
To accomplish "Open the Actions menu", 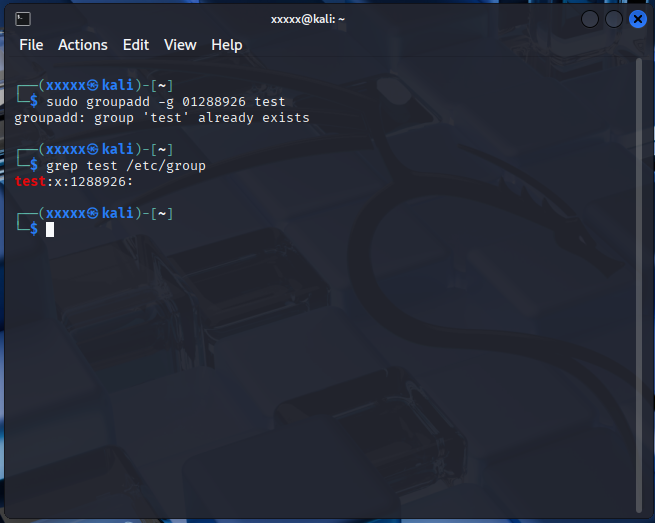I will click(x=82, y=45).
